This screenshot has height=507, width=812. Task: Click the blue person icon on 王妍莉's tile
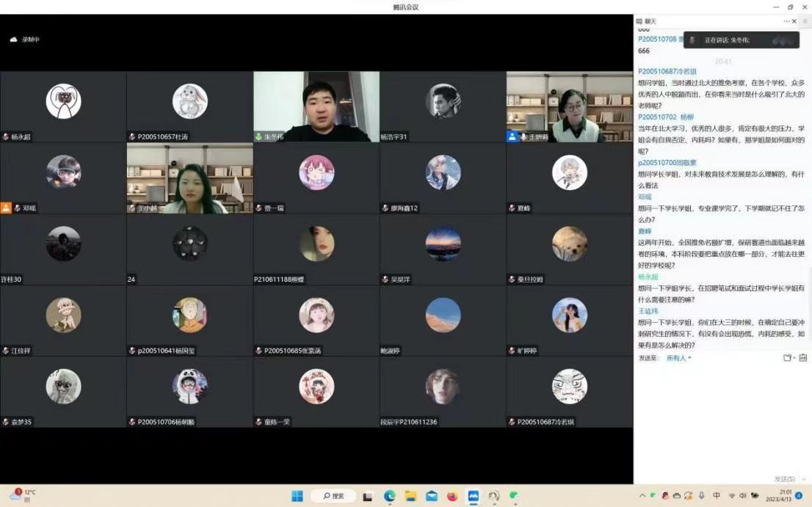point(512,136)
